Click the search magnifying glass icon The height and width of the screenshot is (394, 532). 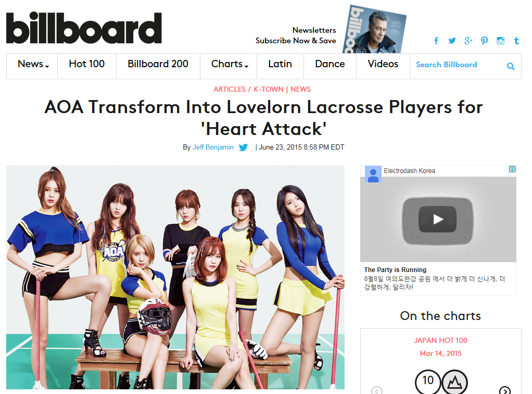511,66
